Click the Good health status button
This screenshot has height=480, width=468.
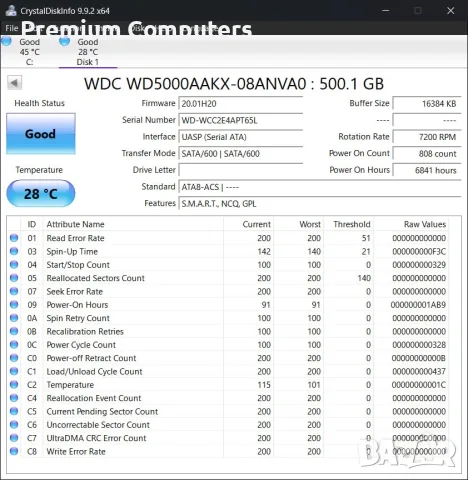(41, 134)
